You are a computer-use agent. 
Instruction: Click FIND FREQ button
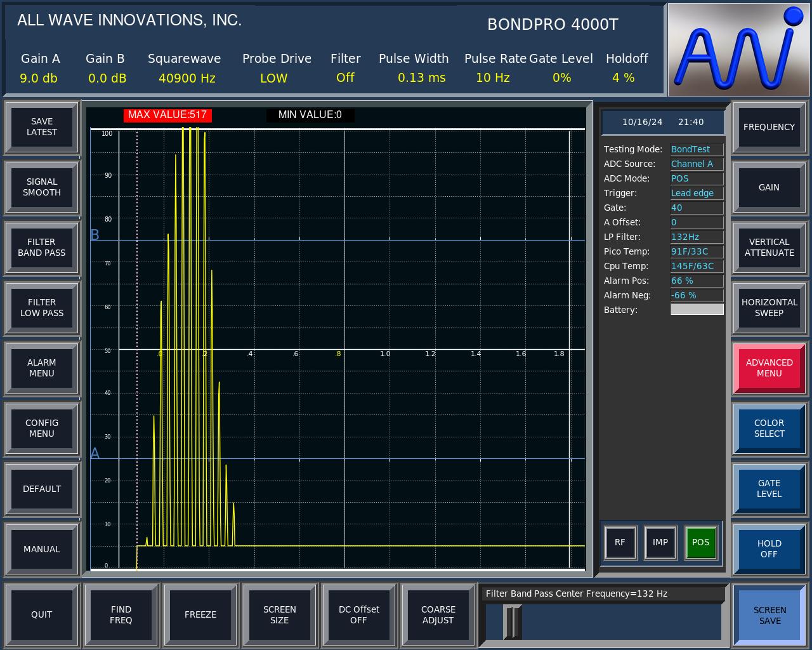(121, 614)
